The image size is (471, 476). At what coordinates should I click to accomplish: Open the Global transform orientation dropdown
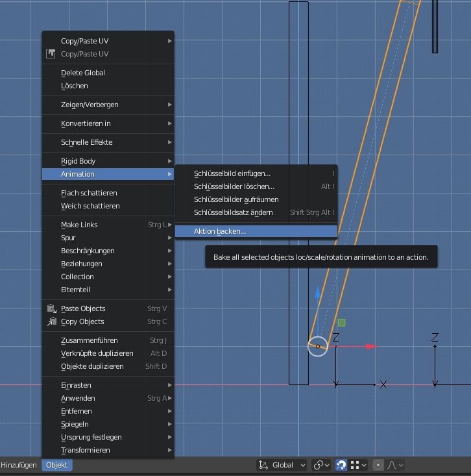click(x=282, y=465)
